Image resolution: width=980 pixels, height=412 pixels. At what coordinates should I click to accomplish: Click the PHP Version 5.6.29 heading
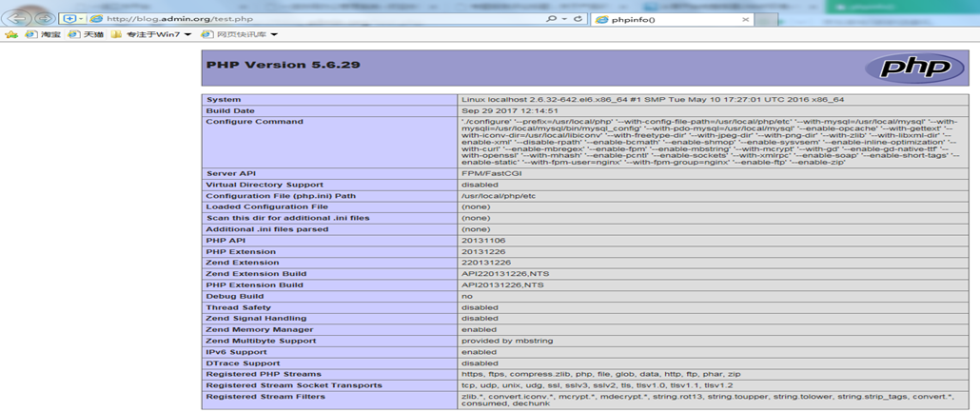(284, 65)
